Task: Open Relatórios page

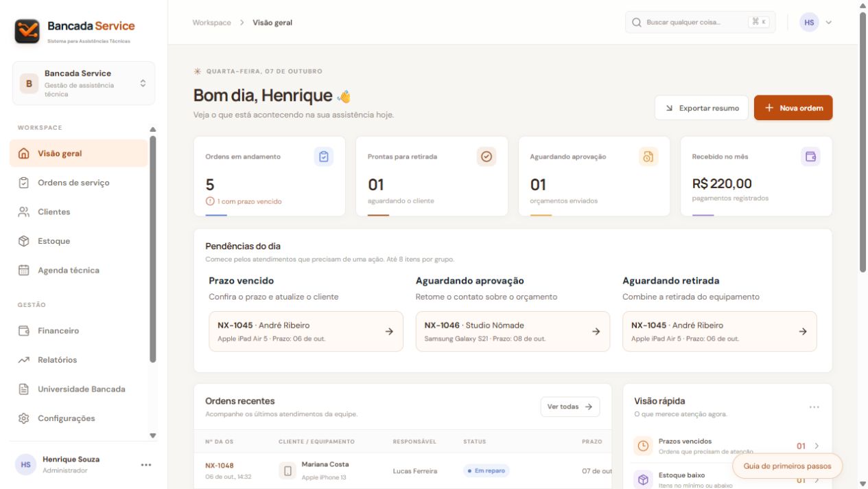Action: 79,360
